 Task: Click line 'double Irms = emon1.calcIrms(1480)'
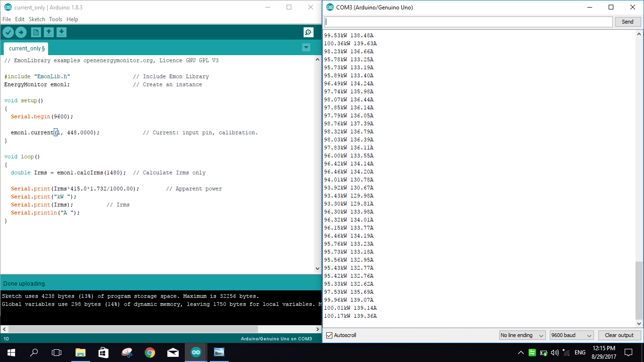pos(68,173)
